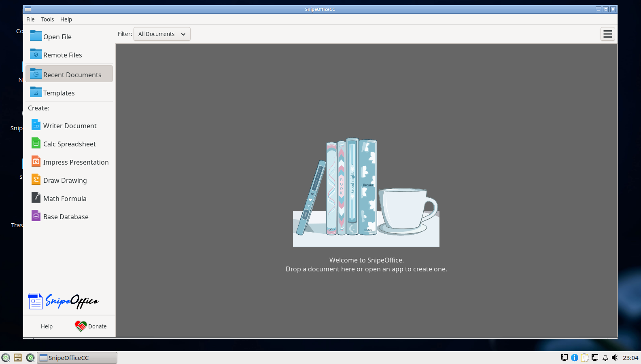Click the Math Formula icon
The image size is (641, 364).
pos(36,198)
